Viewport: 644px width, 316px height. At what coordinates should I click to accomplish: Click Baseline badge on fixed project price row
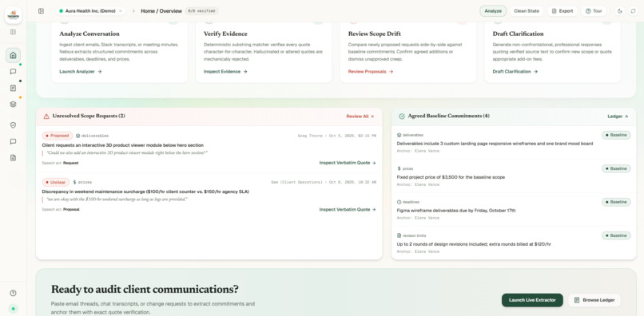(616, 168)
